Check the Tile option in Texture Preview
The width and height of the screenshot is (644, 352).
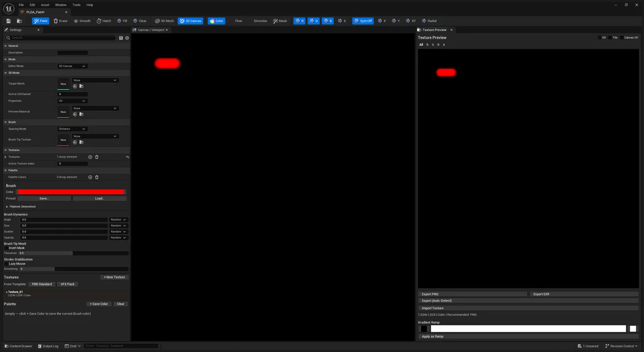pyautogui.click(x=610, y=38)
